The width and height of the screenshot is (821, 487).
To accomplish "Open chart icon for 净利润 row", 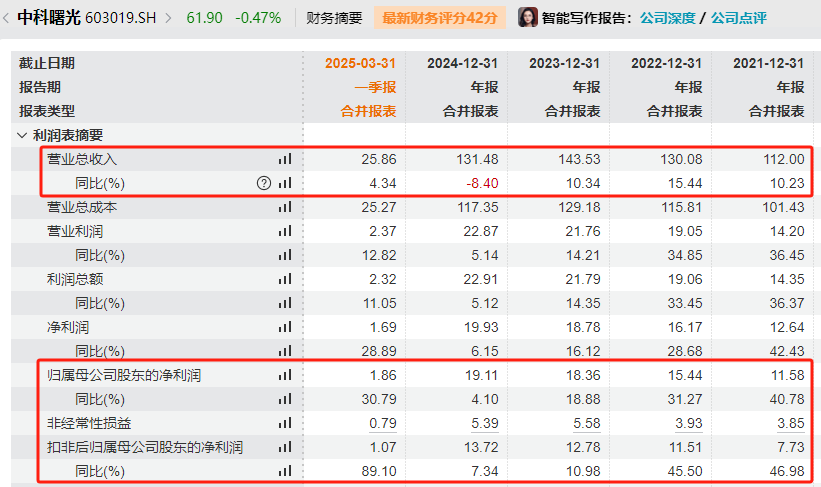I will (x=285, y=327).
